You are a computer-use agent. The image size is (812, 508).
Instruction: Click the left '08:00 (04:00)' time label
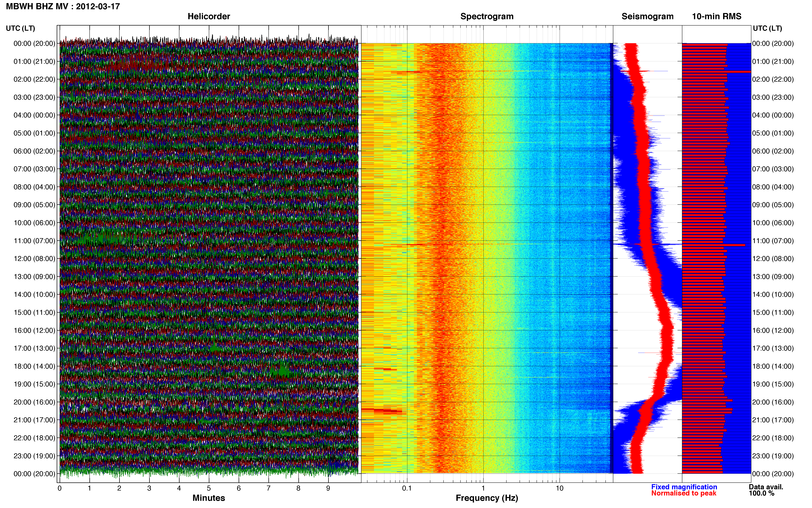[x=34, y=187]
